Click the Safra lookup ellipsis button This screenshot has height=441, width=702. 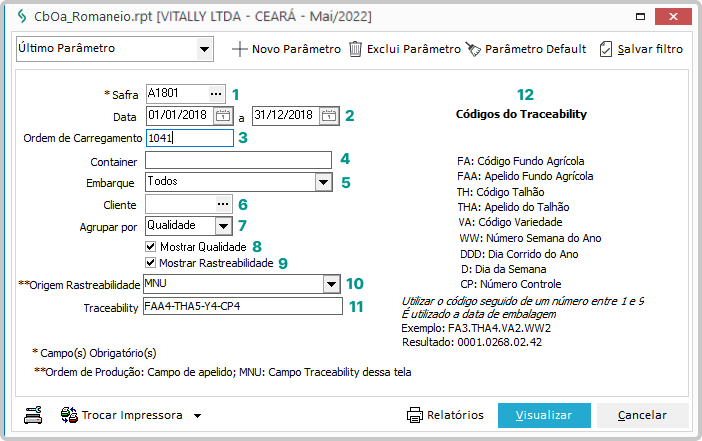216,93
